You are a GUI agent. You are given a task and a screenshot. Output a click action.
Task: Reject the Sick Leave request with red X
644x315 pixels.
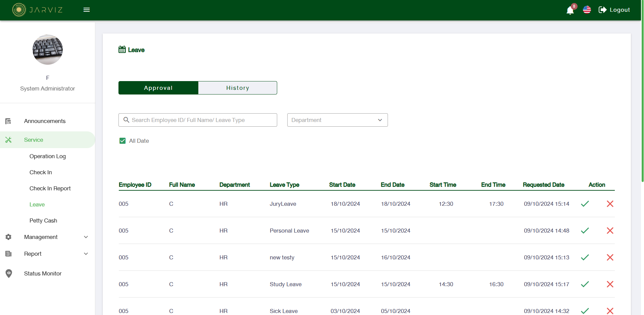pyautogui.click(x=610, y=311)
